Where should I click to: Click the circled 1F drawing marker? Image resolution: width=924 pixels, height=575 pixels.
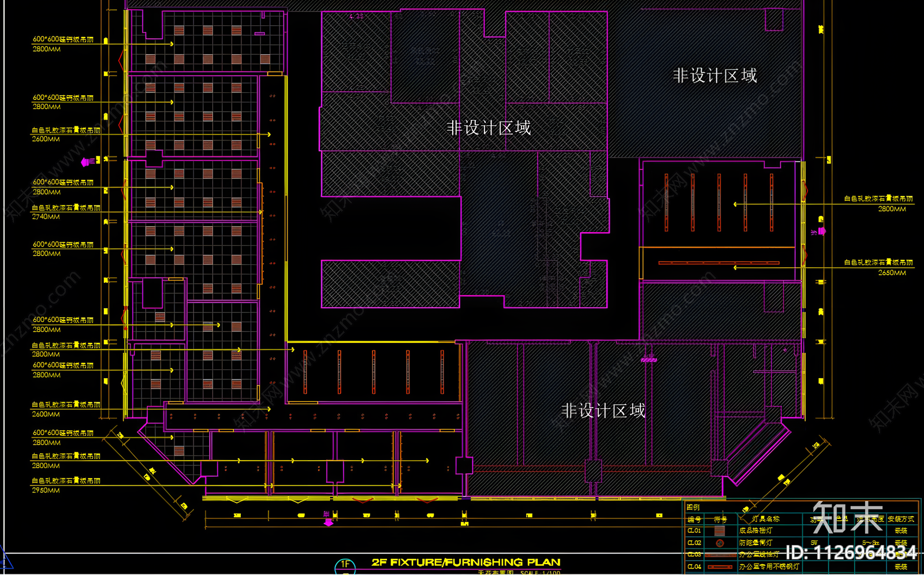point(345,565)
